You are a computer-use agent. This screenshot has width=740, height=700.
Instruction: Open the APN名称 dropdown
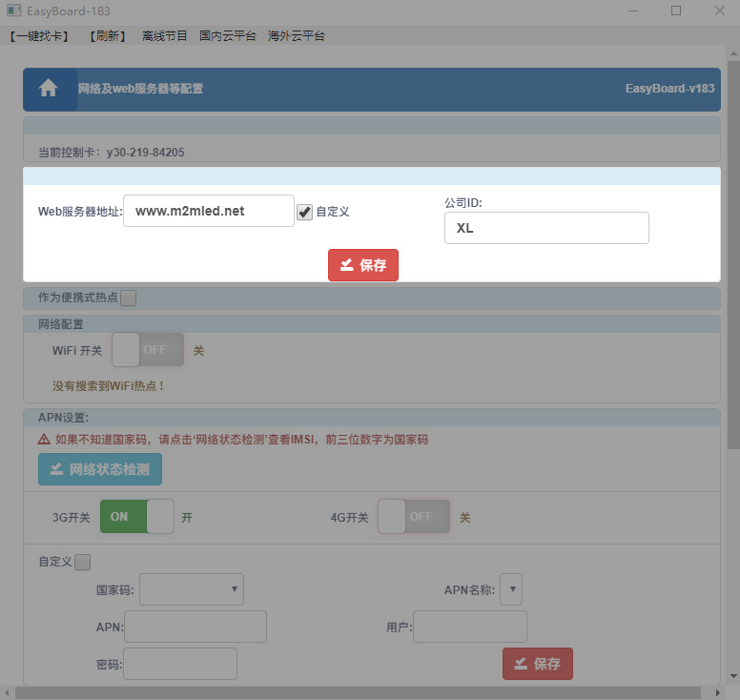pos(511,589)
